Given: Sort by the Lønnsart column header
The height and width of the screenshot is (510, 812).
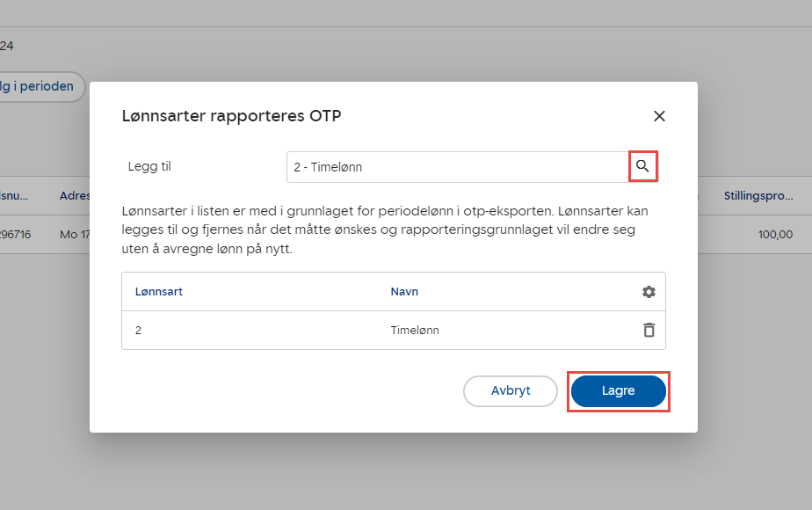Looking at the screenshot, I should (x=159, y=292).
